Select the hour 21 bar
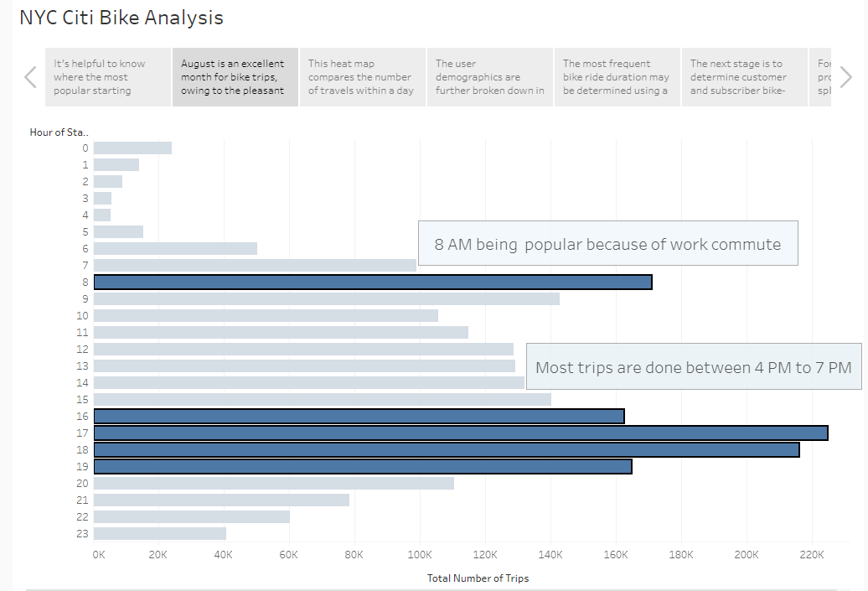The height and width of the screenshot is (591, 868). (221, 500)
